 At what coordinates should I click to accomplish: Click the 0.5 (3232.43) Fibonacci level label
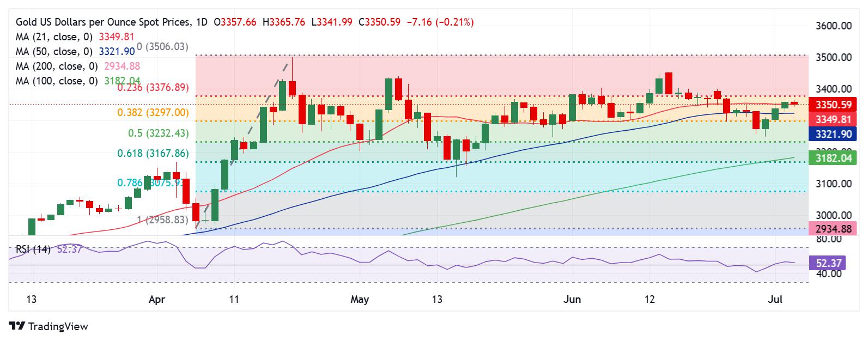click(158, 133)
